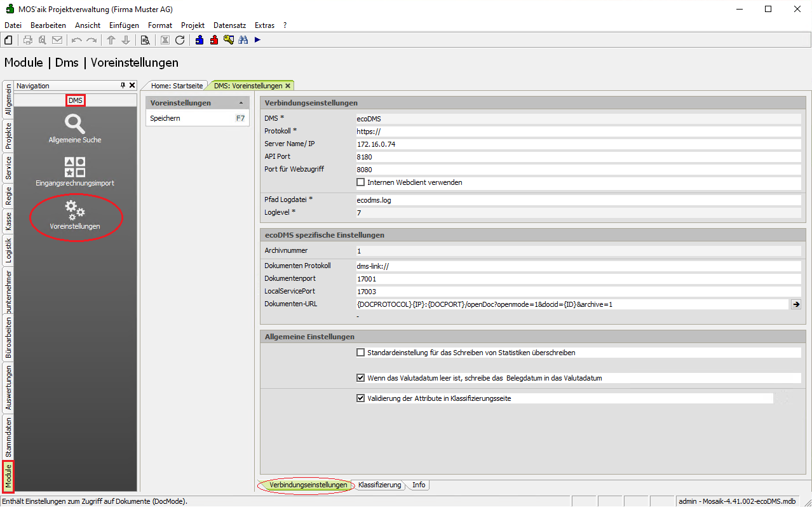Switch to Home: Startseite tab
Screen dimensions: 812x507
point(177,86)
